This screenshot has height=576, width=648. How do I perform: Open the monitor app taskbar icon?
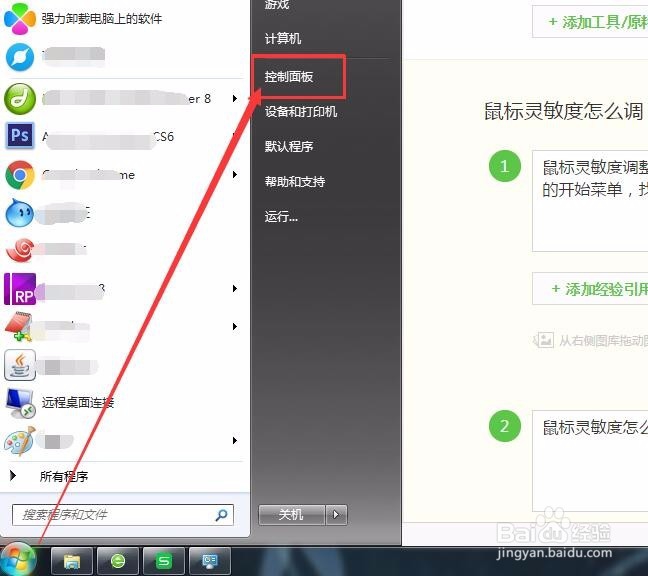210,561
